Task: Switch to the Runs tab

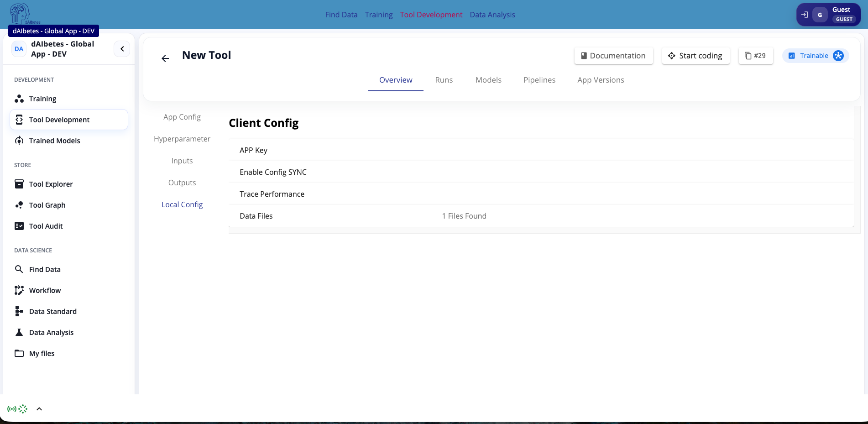Action: [x=444, y=80]
